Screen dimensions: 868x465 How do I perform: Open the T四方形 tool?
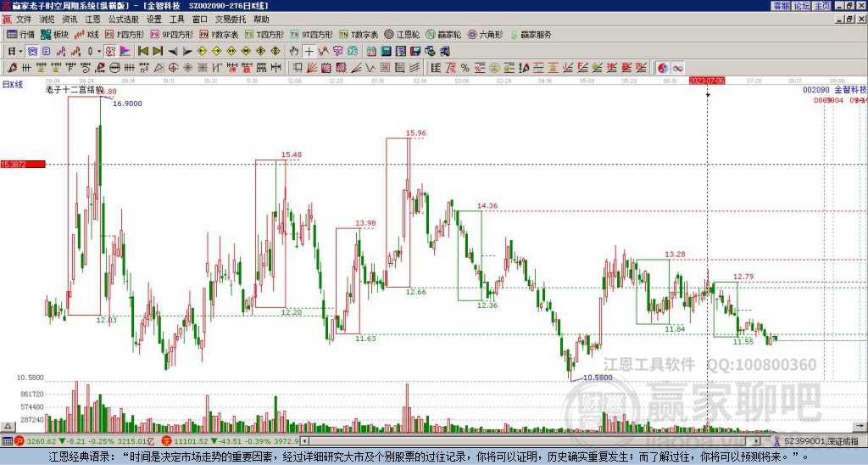pos(264,34)
